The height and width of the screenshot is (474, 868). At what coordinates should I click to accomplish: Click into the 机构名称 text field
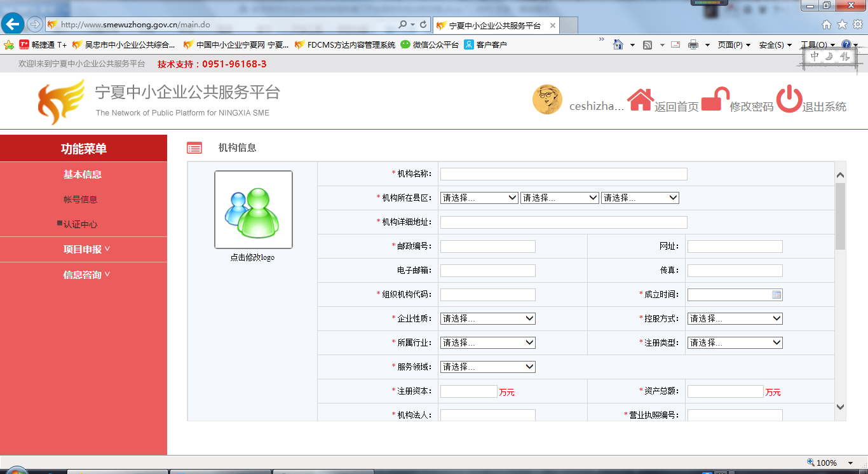[x=563, y=174]
